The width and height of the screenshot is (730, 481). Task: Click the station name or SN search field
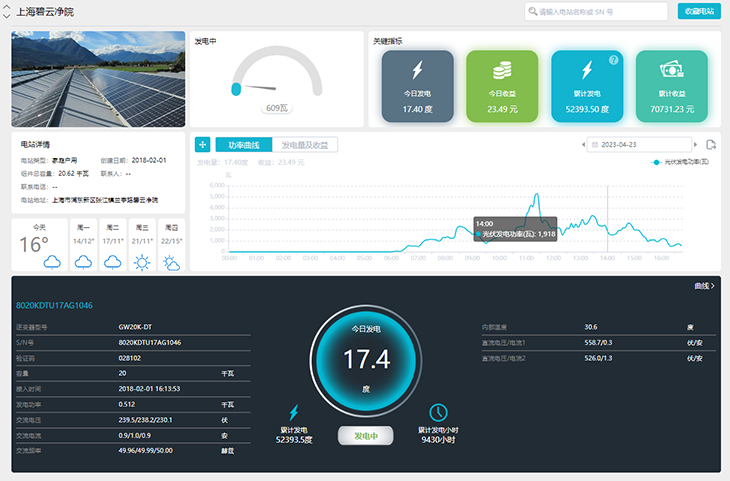point(600,12)
